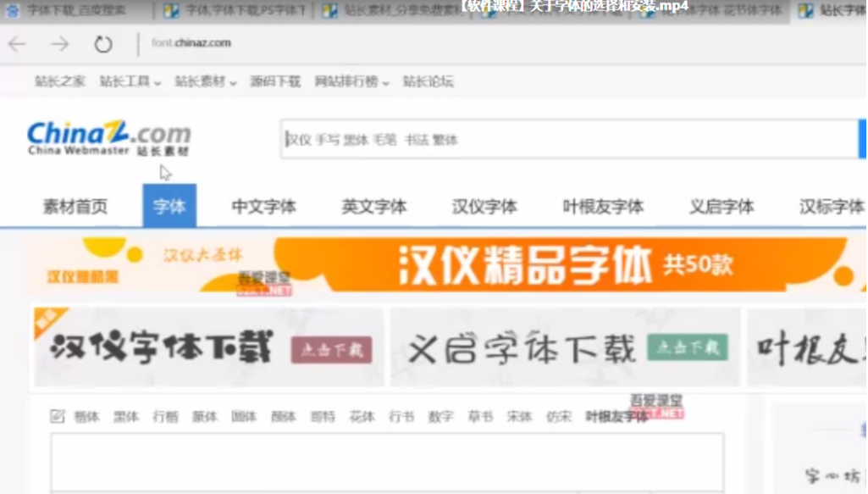868x494 pixels.
Task: Switch to the 字体下载_百度搜索 browser tab
Action: click(x=75, y=10)
